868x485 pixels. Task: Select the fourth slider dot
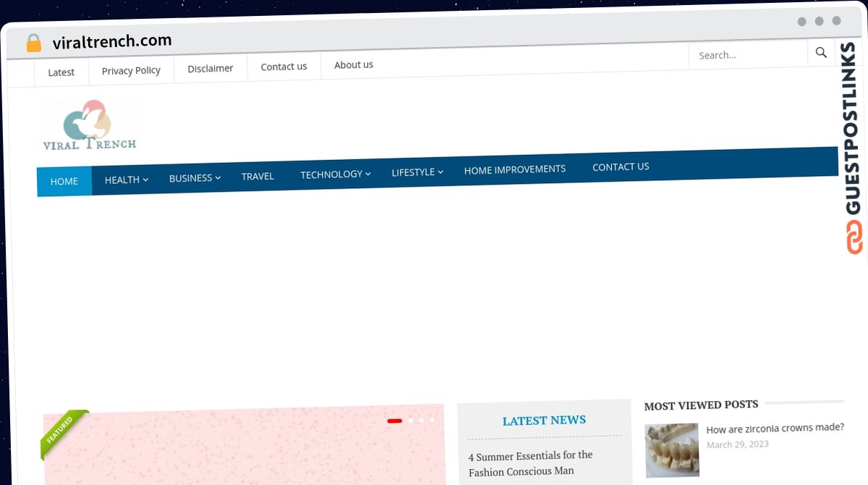432,419
